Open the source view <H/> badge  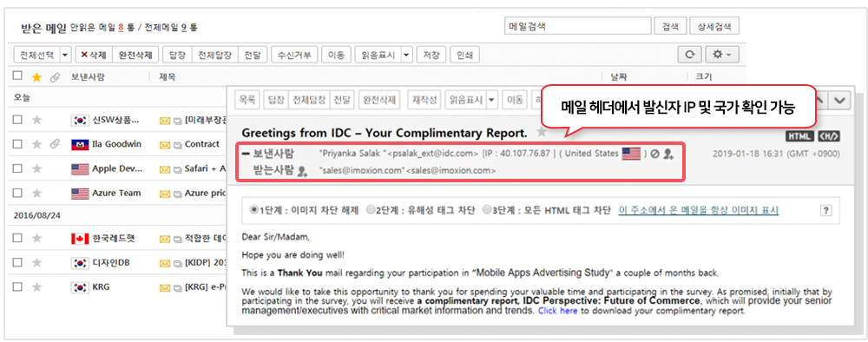(x=828, y=136)
